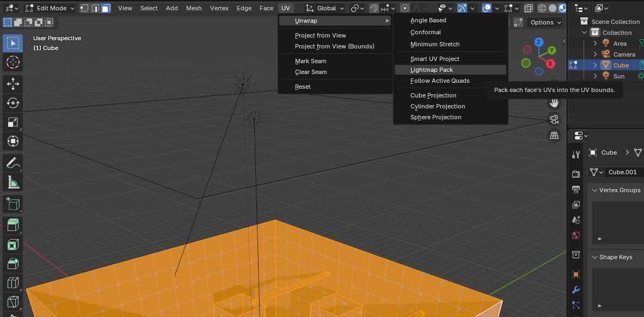644x317 pixels.
Task: Choose the Extrude Region tool
Action: [x=13, y=225]
